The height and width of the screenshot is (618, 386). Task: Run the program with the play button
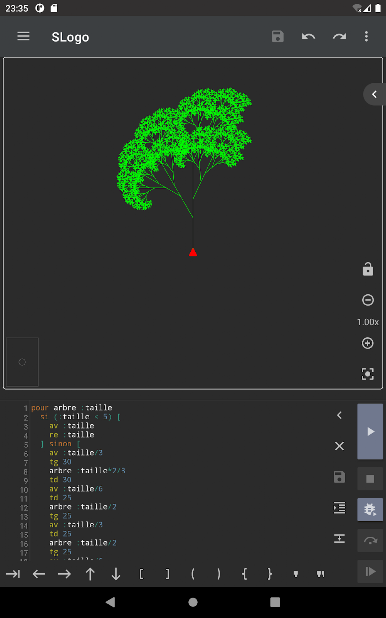pyautogui.click(x=370, y=431)
